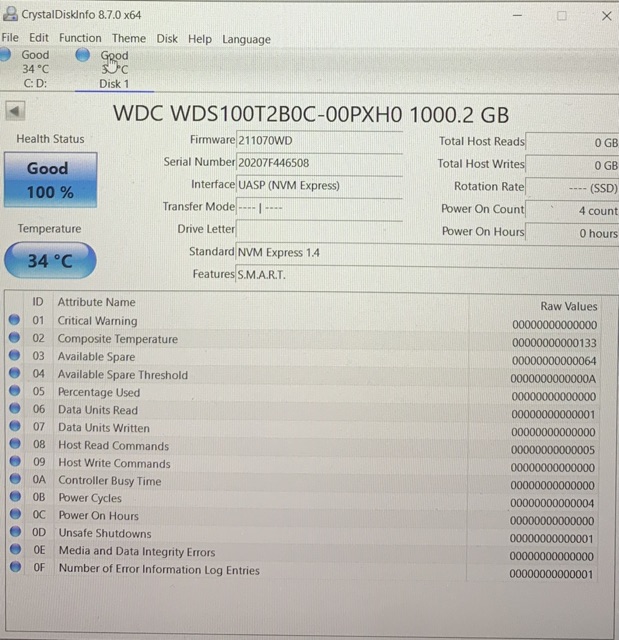Select the Percentage Used attribute name

pyautogui.click(x=99, y=392)
